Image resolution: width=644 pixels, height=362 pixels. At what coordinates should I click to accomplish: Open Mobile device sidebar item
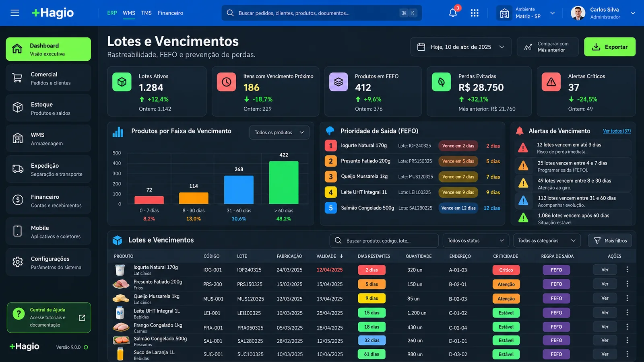tap(48, 232)
